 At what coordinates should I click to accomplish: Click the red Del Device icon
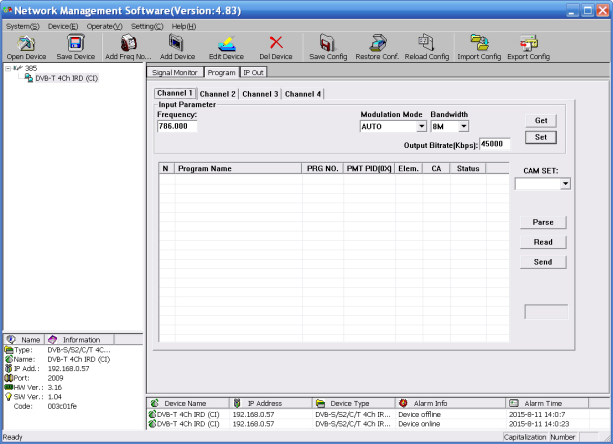click(x=276, y=43)
